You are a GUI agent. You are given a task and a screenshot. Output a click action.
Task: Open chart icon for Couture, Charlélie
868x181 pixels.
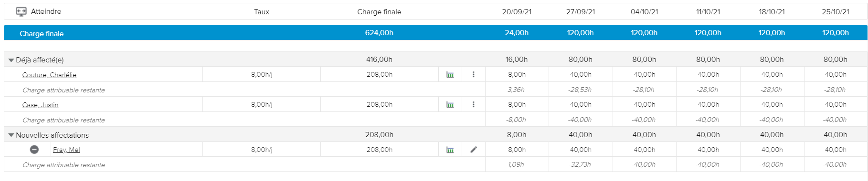point(450,75)
